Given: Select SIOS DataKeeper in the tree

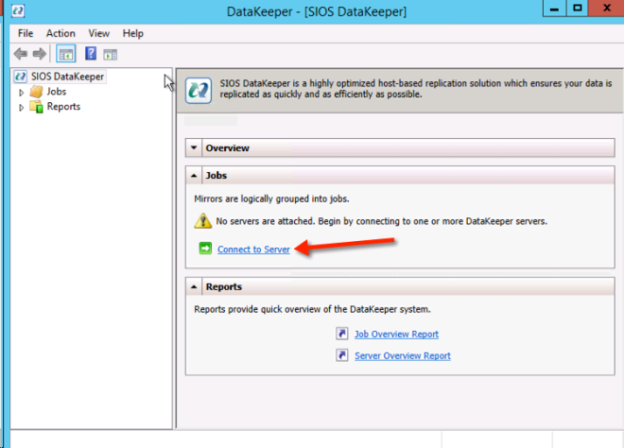Looking at the screenshot, I should click(67, 76).
